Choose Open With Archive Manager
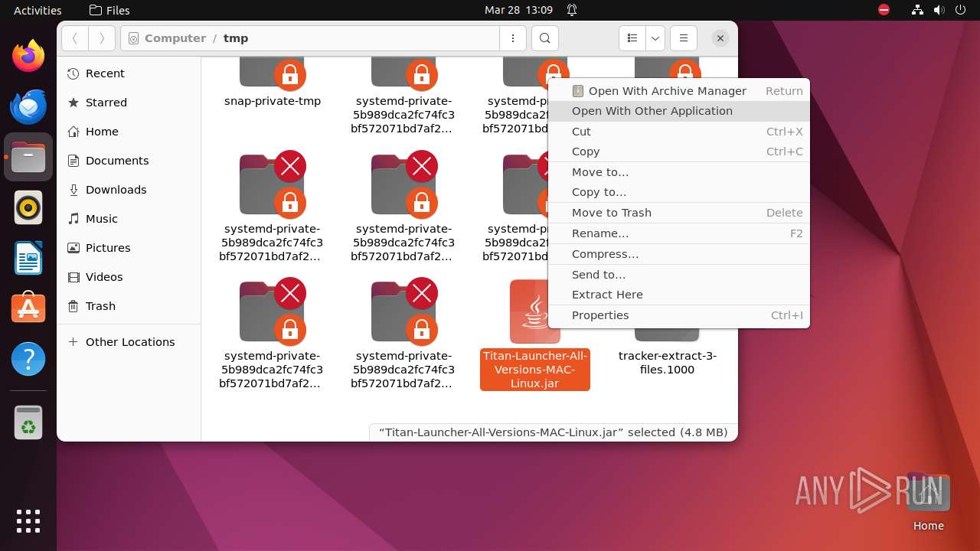Image resolution: width=980 pixels, height=551 pixels. click(679, 90)
